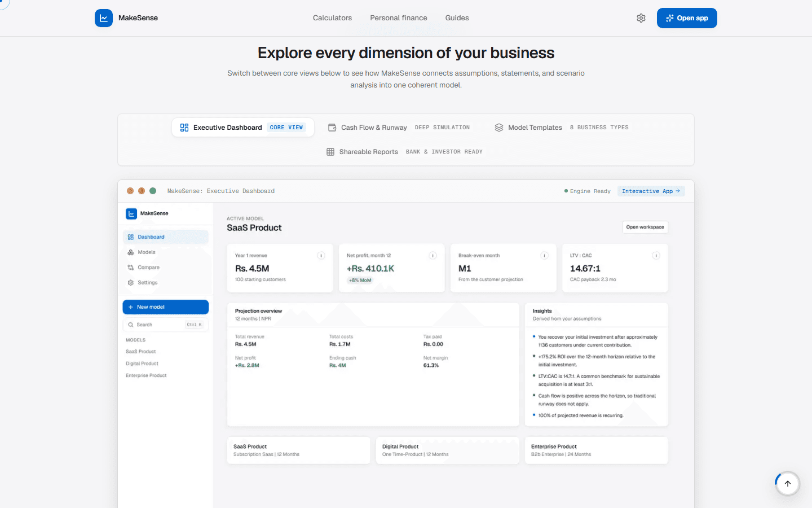This screenshot has height=508, width=812.
Task: Click the info icon on LTV : CAC card
Action: pos(656,256)
